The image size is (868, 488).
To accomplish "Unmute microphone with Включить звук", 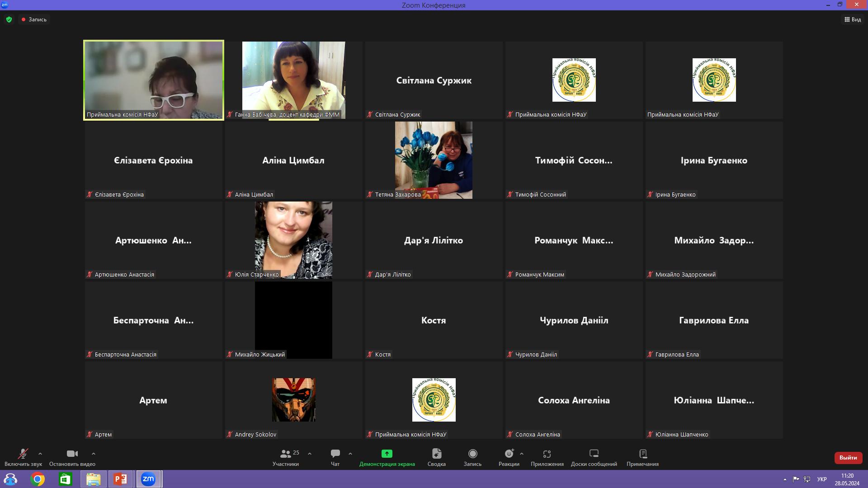I will (23, 457).
